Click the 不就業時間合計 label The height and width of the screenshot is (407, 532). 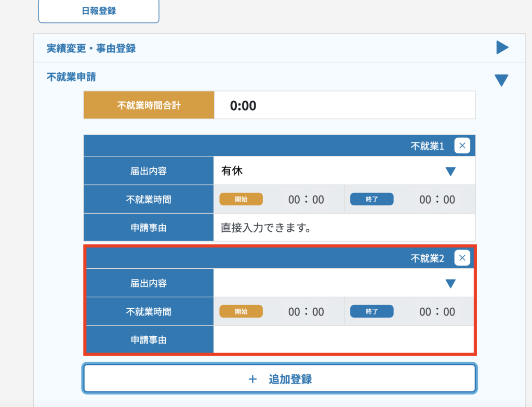(x=149, y=105)
